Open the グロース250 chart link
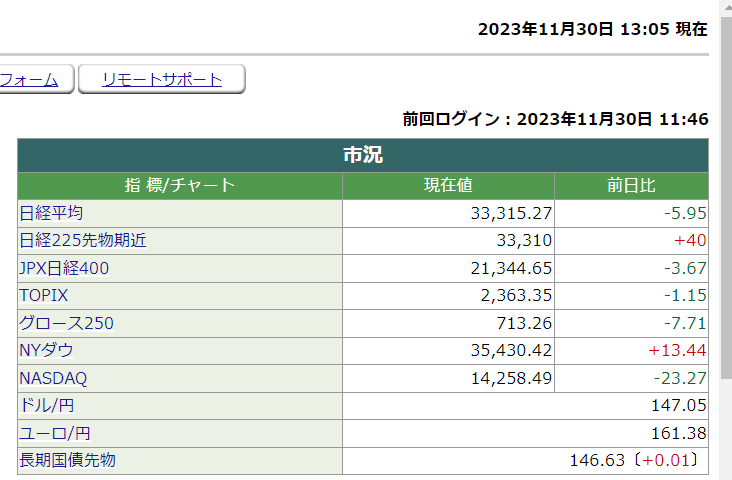The image size is (732, 480). [66, 323]
